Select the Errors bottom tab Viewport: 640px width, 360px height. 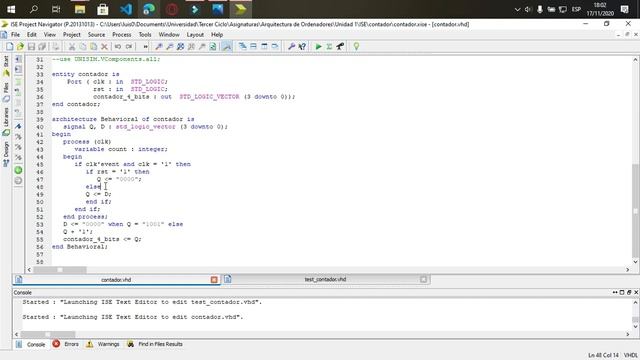coord(66,344)
